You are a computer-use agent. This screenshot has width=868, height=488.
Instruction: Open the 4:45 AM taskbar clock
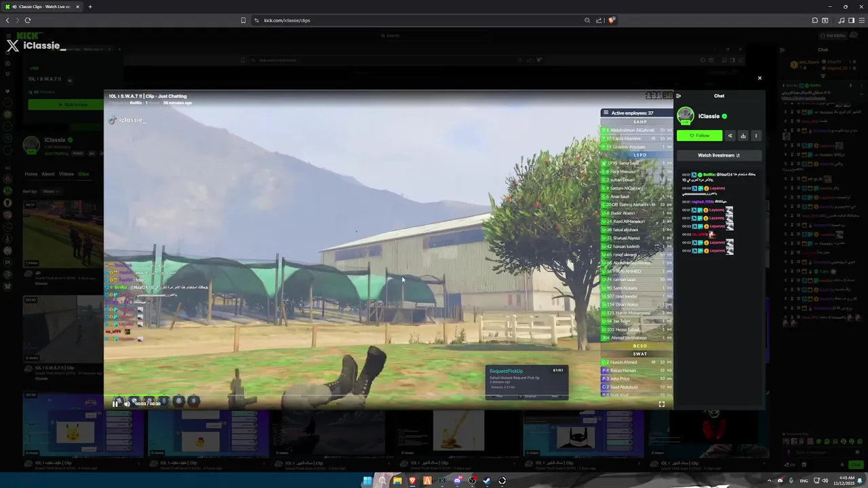pyautogui.click(x=846, y=481)
